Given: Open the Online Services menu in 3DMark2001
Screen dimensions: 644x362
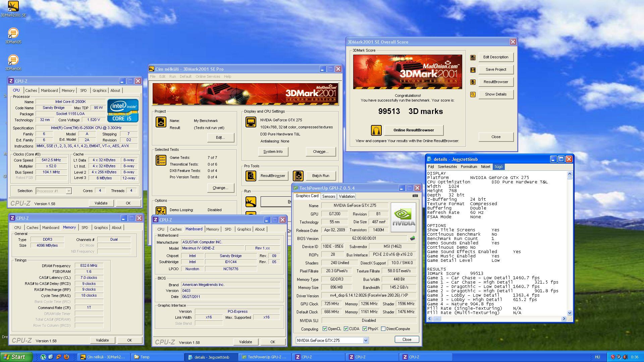Looking at the screenshot, I should (x=208, y=76).
